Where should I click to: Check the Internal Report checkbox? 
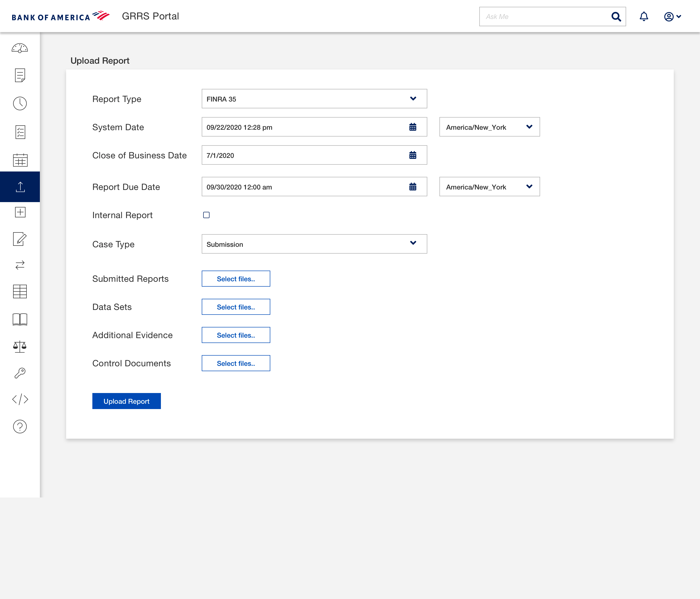(x=206, y=215)
